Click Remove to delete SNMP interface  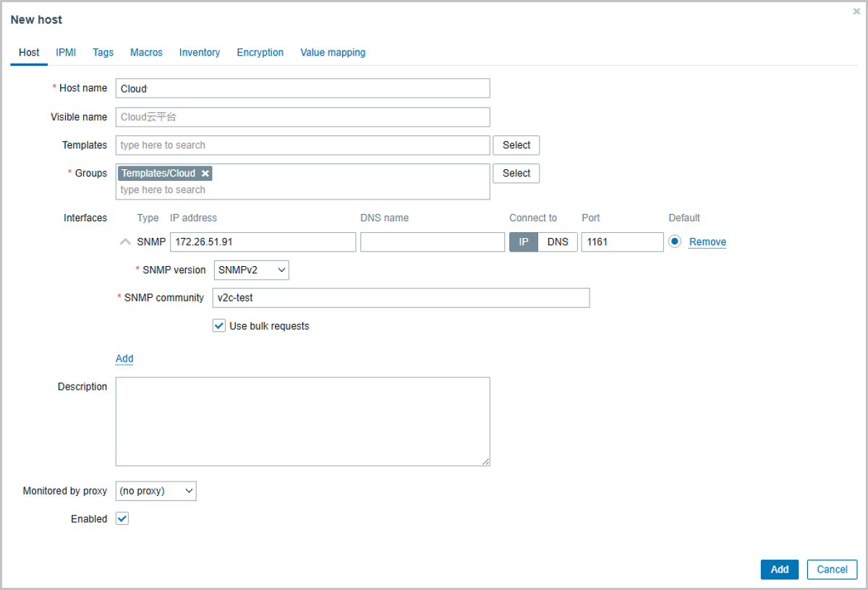tap(707, 241)
